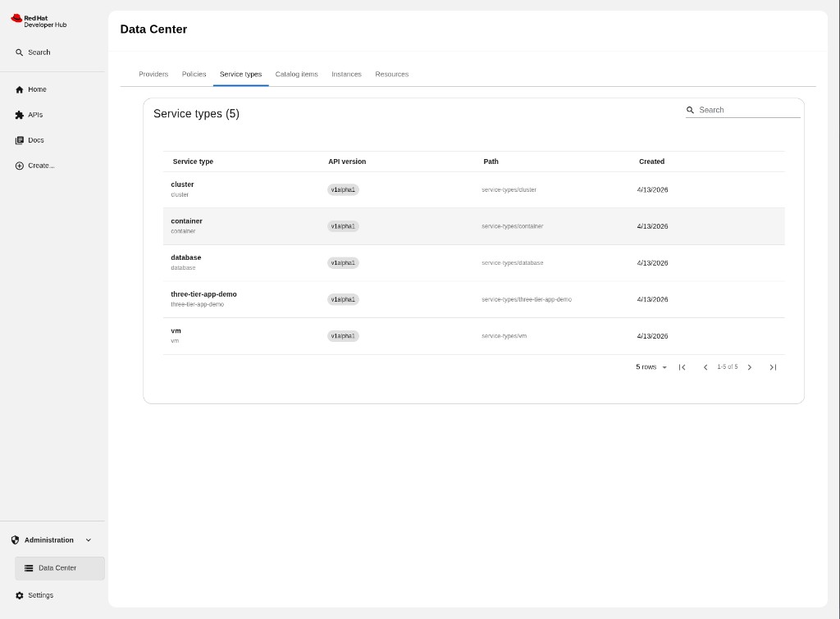Click the v1alpha1 chip in database row
The image size is (840, 619).
343,263
